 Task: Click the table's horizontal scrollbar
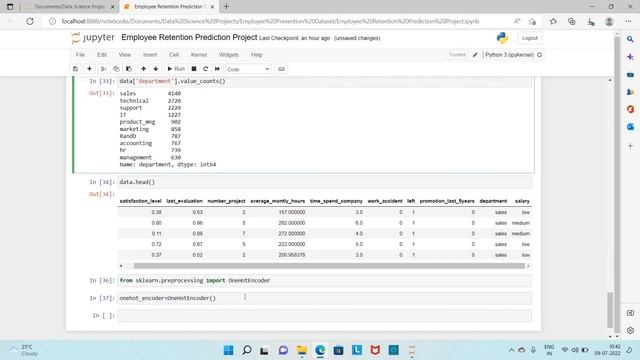(329, 266)
